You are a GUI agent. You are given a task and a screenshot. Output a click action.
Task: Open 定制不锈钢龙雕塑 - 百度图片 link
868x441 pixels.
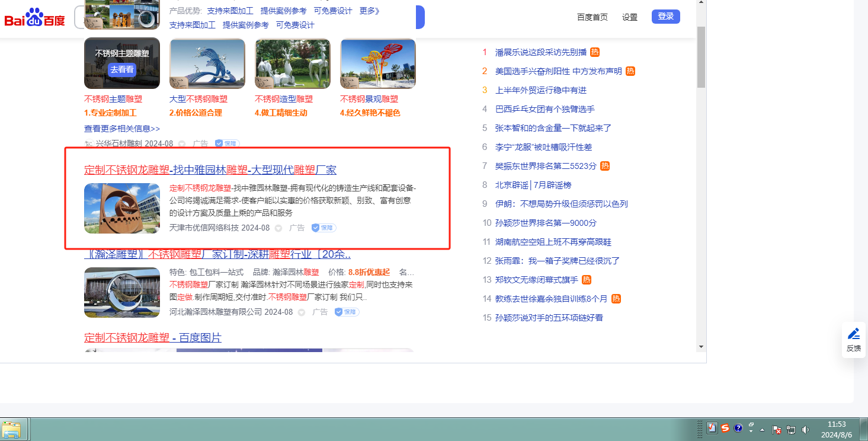(153, 338)
